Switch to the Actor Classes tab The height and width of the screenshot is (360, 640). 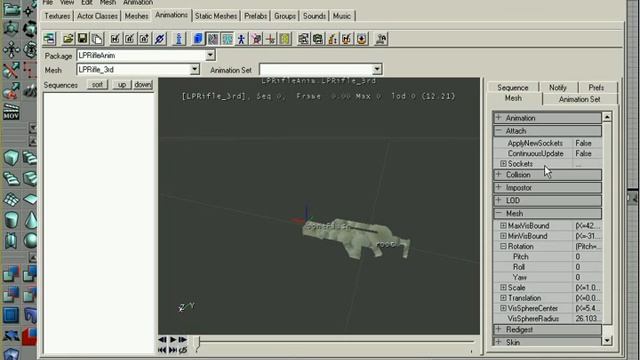97,16
